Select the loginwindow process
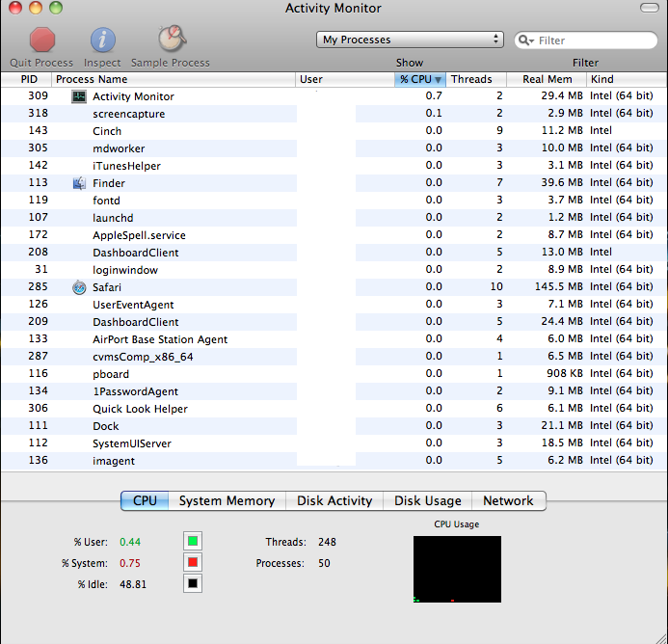 (334, 270)
